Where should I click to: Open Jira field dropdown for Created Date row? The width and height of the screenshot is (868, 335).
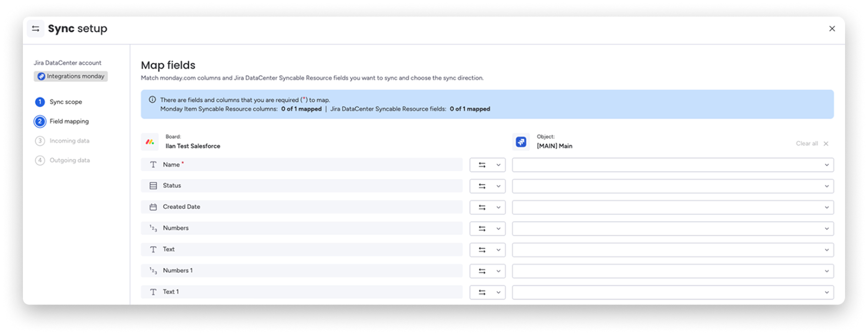pyautogui.click(x=673, y=207)
